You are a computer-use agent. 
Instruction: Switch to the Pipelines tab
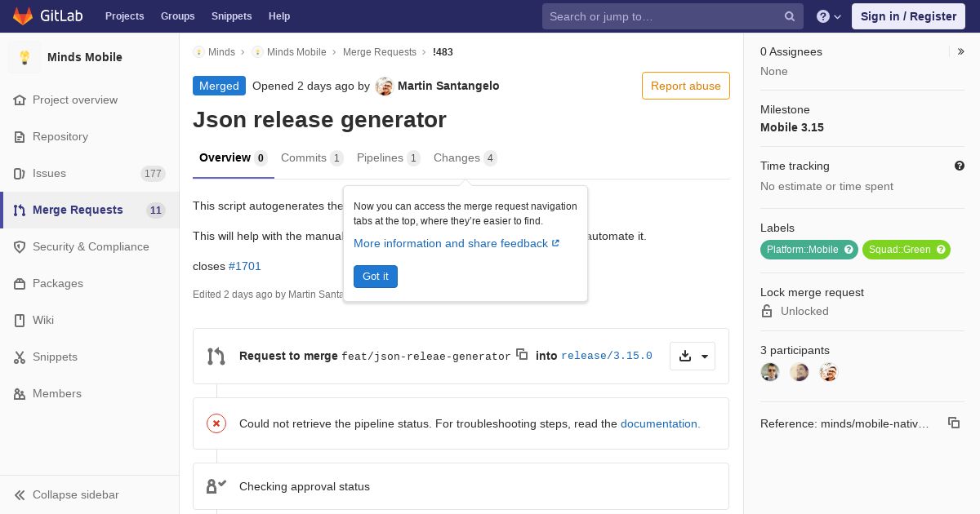click(x=389, y=158)
